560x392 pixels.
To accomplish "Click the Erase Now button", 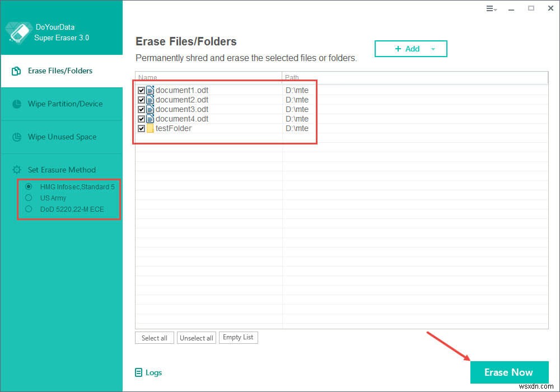I will coord(508,372).
